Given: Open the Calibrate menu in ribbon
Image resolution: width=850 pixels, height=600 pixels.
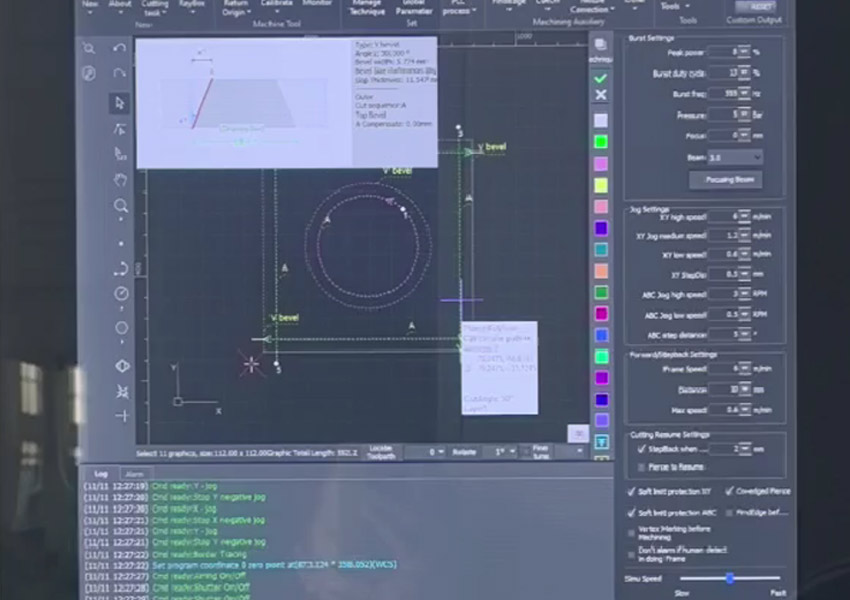Looking at the screenshot, I should coord(276,7).
